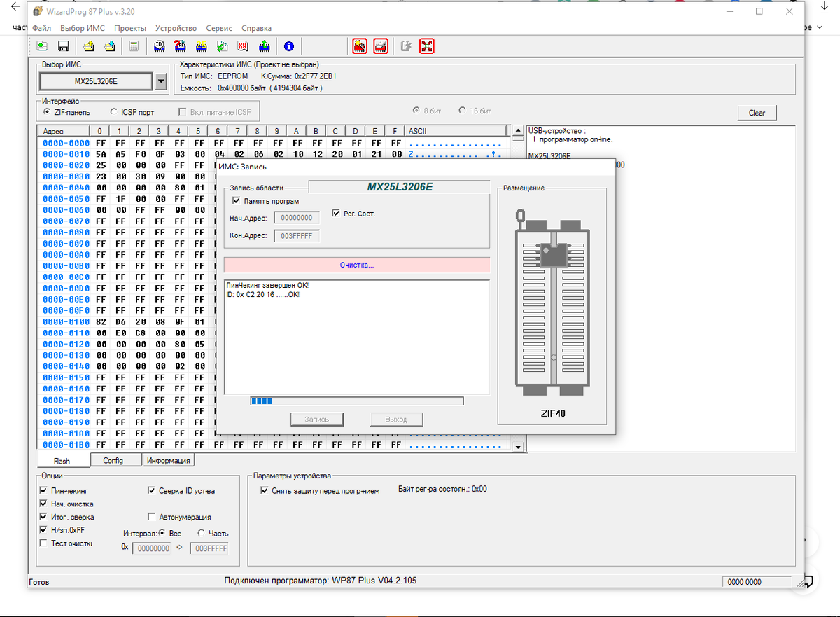Click the Кон.Адрес input field
Screen dimensions: 840x617
tap(297, 236)
